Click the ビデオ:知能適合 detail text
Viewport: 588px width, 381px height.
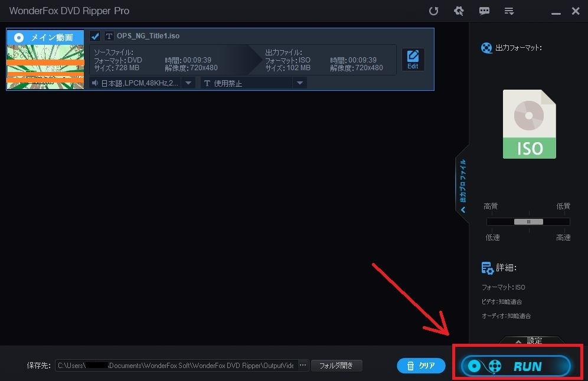pos(502,301)
